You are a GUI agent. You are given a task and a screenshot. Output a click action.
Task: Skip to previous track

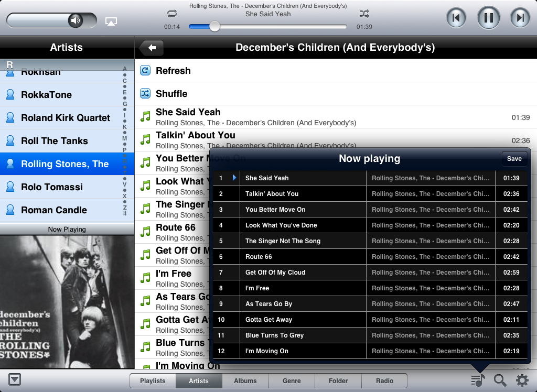tap(456, 18)
